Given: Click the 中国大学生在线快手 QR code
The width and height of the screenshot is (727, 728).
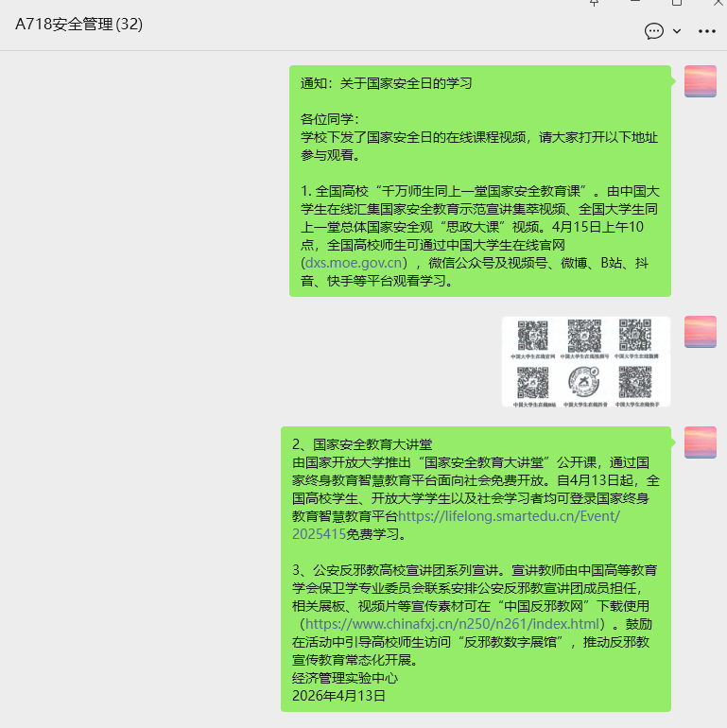Looking at the screenshot, I should point(635,382).
